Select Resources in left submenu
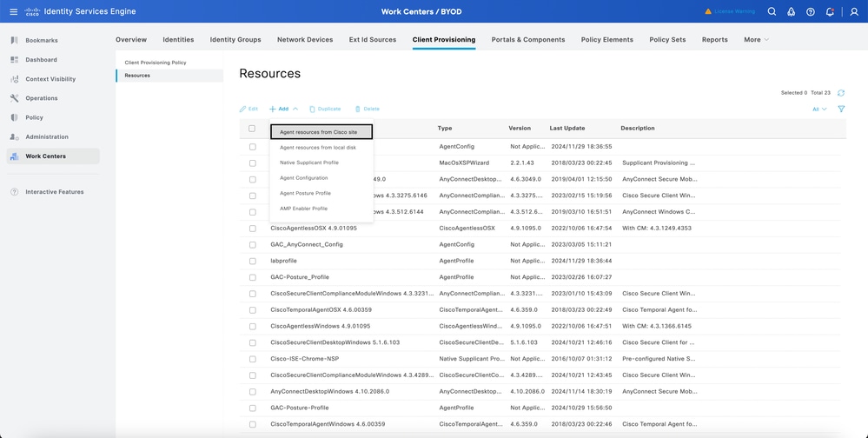 (169, 76)
